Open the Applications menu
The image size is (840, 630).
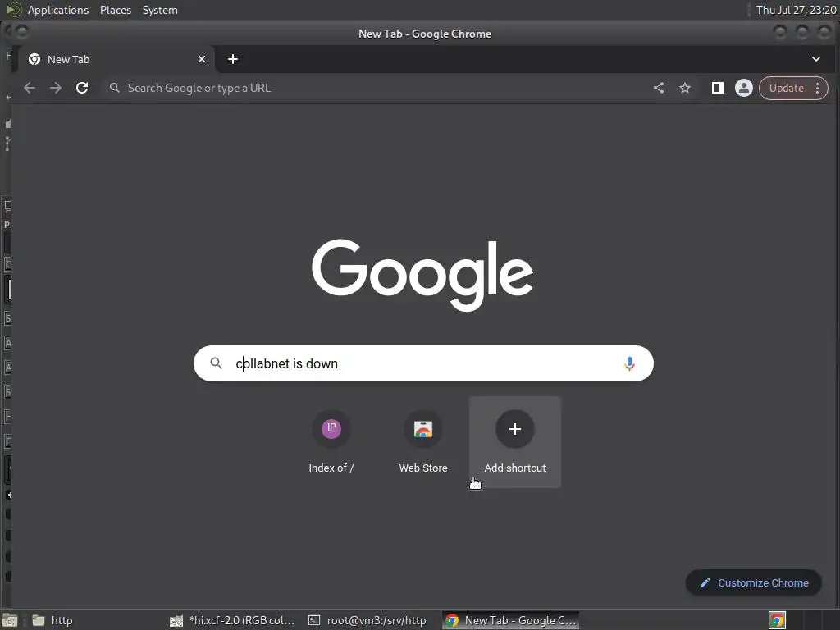click(x=58, y=10)
